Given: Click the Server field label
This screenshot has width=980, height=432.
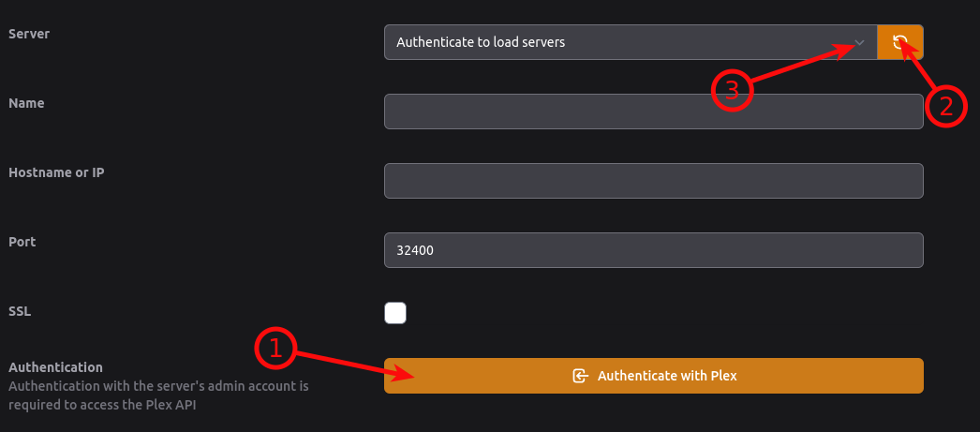Looking at the screenshot, I should (29, 33).
